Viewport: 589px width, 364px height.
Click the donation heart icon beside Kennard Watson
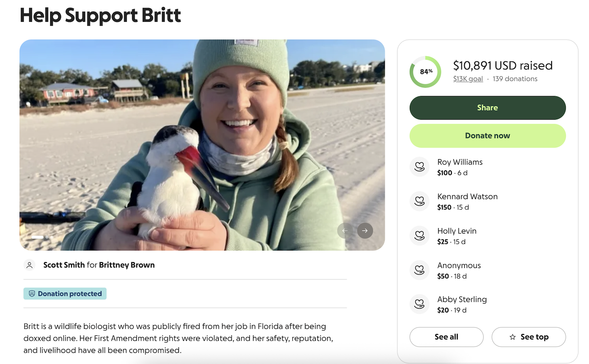pyautogui.click(x=419, y=201)
